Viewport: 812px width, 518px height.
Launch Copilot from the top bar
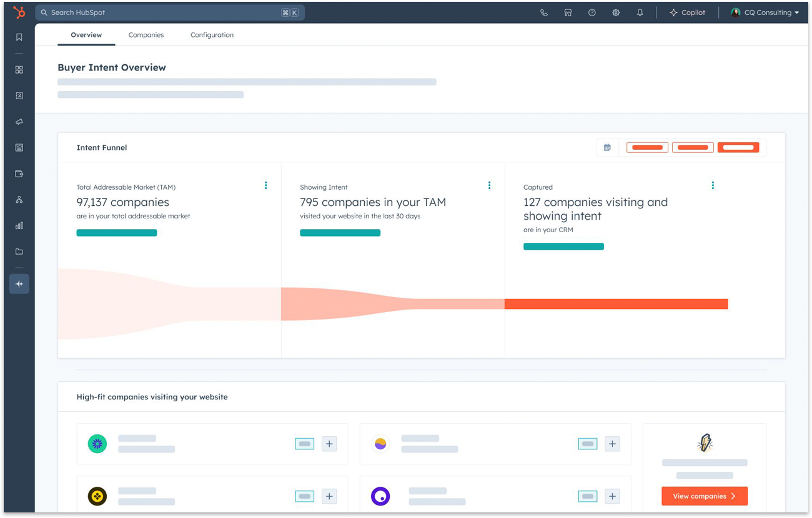[x=688, y=12]
